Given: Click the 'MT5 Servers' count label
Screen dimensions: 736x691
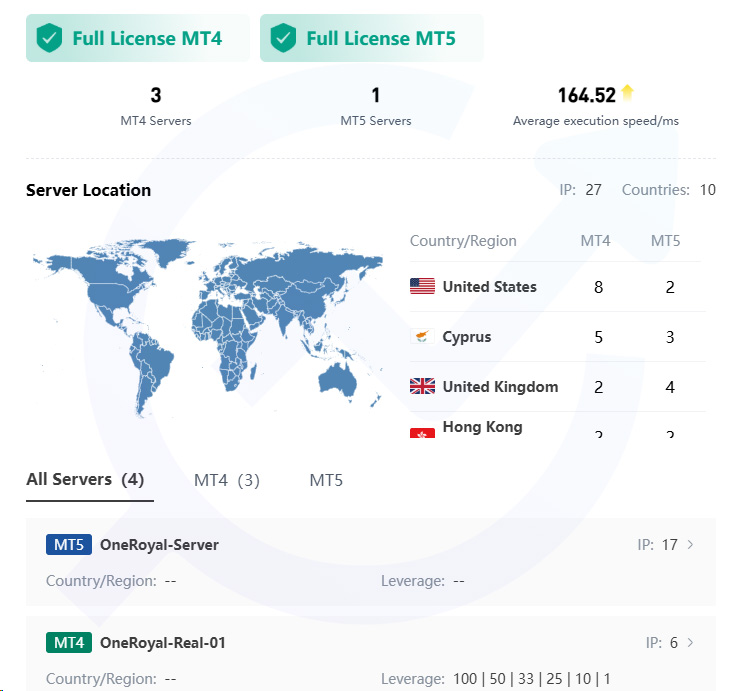Looking at the screenshot, I should coord(376,121).
